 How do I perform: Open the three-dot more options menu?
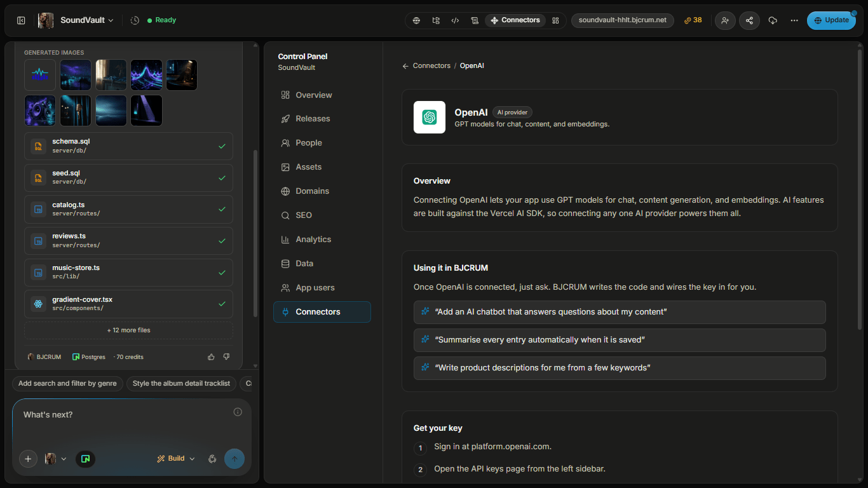(794, 20)
